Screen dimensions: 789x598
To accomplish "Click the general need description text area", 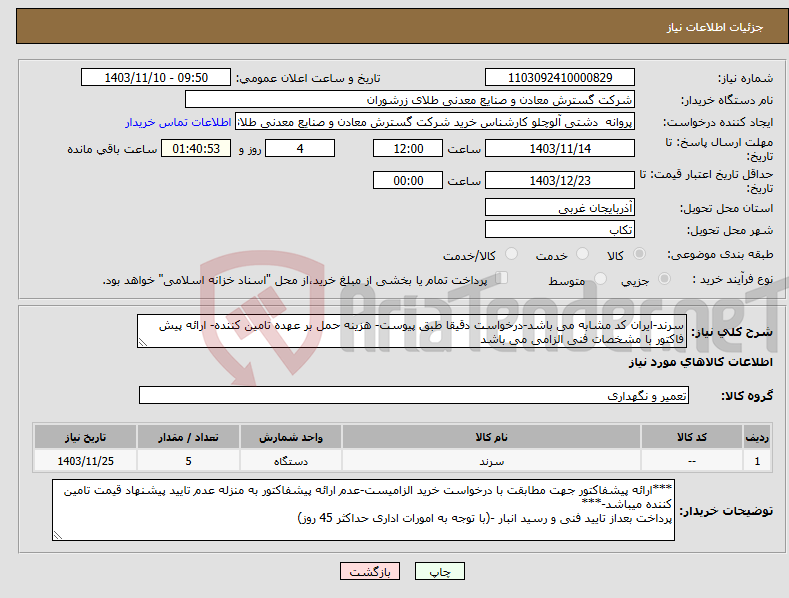I will [x=412, y=331].
